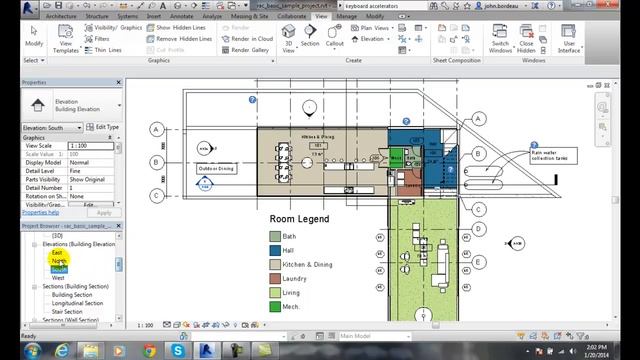
Task: Click the Windows Start button
Action: 32,351
